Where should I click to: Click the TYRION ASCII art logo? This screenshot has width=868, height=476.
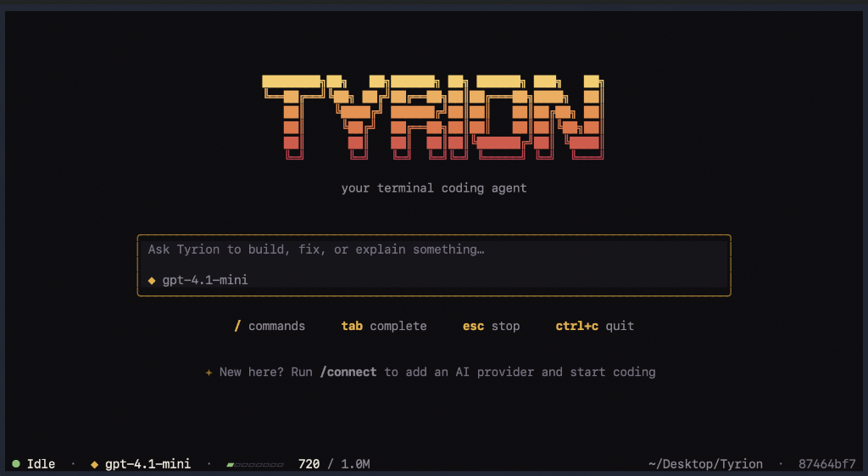point(433,117)
